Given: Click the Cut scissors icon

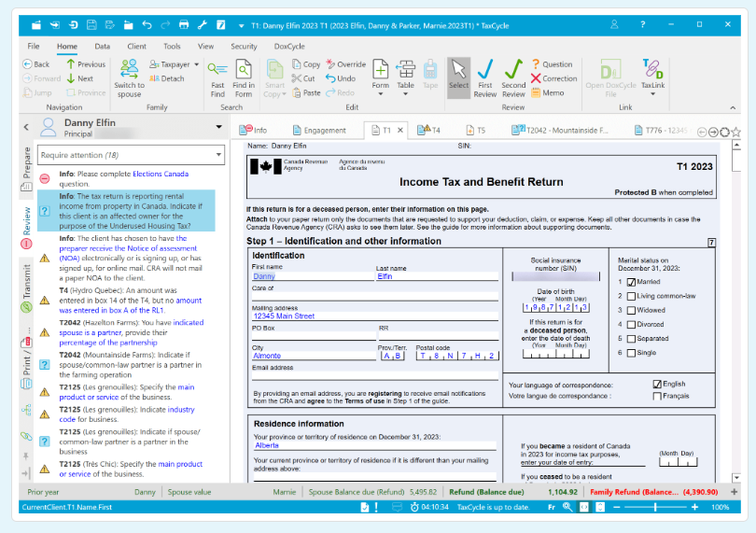Looking at the screenshot, I should [296, 78].
